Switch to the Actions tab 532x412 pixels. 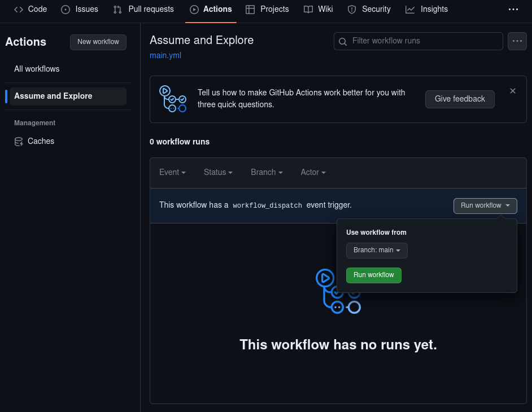211,9
